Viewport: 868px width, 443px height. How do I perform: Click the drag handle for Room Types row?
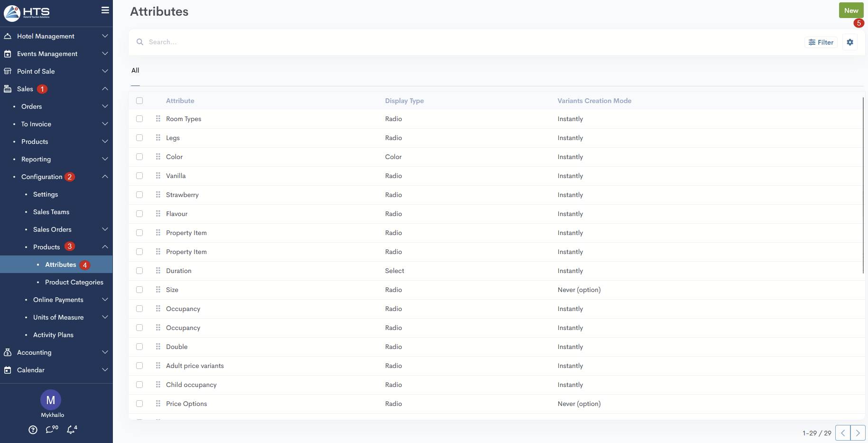point(158,119)
